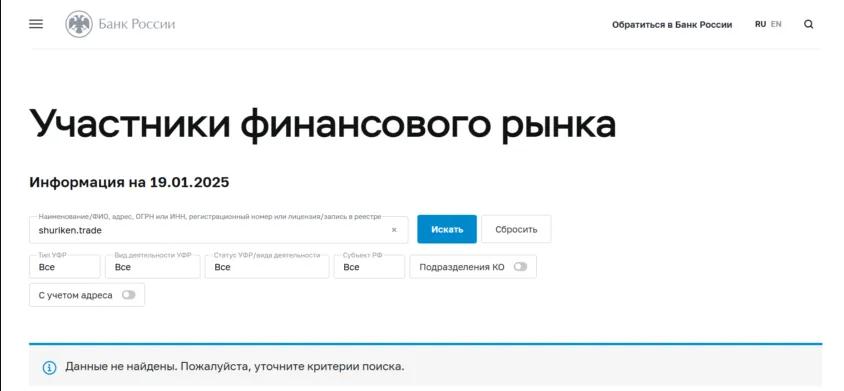Click the 'Сбросить' reset button
Viewport: 844px width, 391px height.
(x=516, y=229)
